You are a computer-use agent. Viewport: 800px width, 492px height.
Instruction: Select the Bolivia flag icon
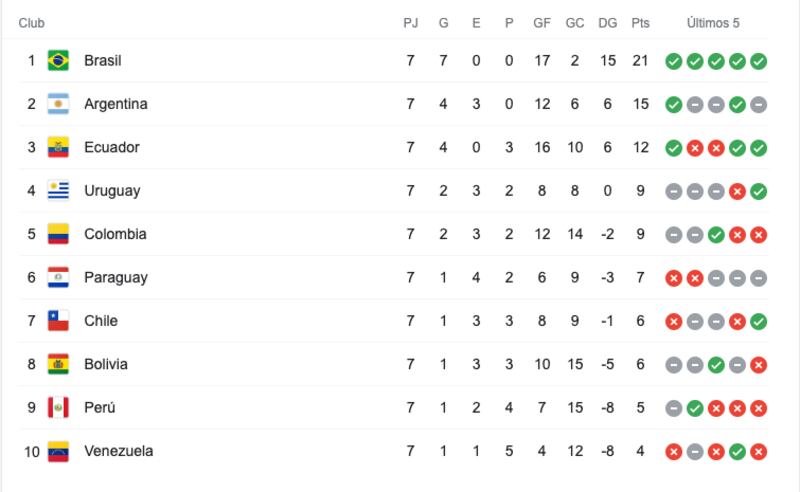58,364
